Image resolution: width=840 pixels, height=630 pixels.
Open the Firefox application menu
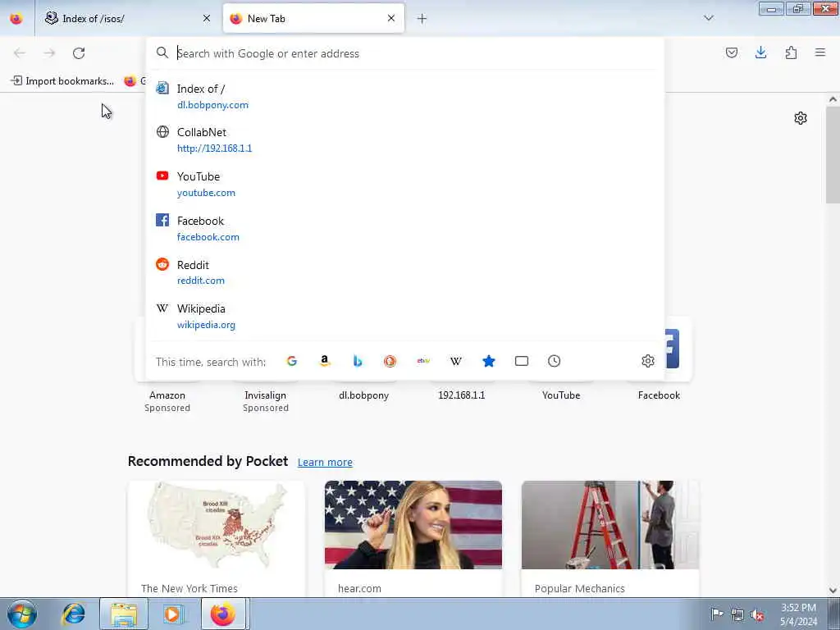(820, 52)
